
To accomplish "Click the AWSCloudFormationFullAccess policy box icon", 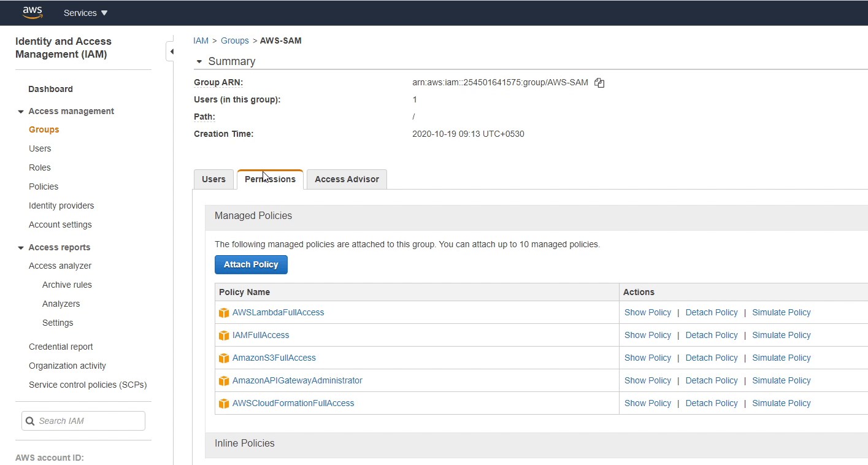I will point(224,404).
